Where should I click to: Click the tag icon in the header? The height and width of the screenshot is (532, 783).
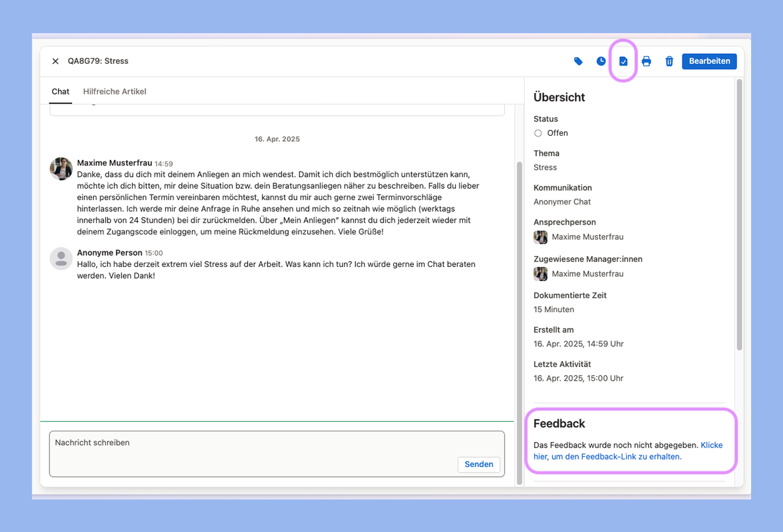coord(578,61)
